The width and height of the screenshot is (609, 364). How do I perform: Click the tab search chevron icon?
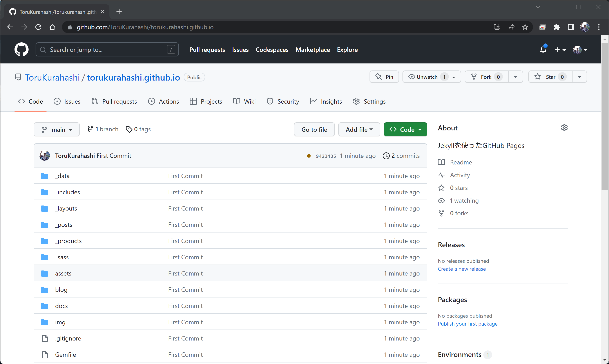tap(538, 7)
